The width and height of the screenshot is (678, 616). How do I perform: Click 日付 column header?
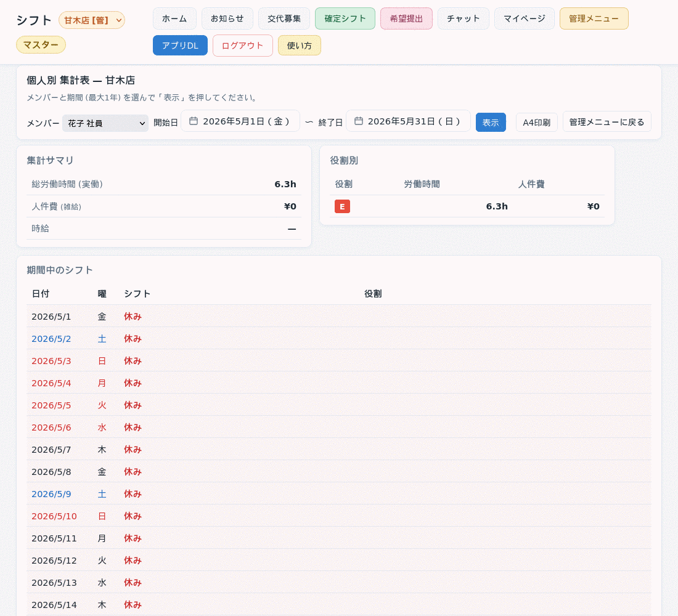tap(40, 293)
